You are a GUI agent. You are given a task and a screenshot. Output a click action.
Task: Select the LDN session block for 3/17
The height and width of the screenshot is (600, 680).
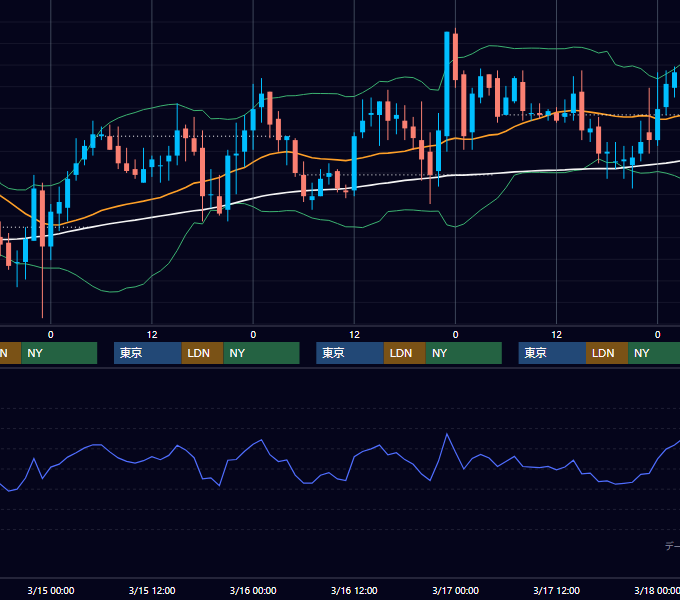coord(607,353)
